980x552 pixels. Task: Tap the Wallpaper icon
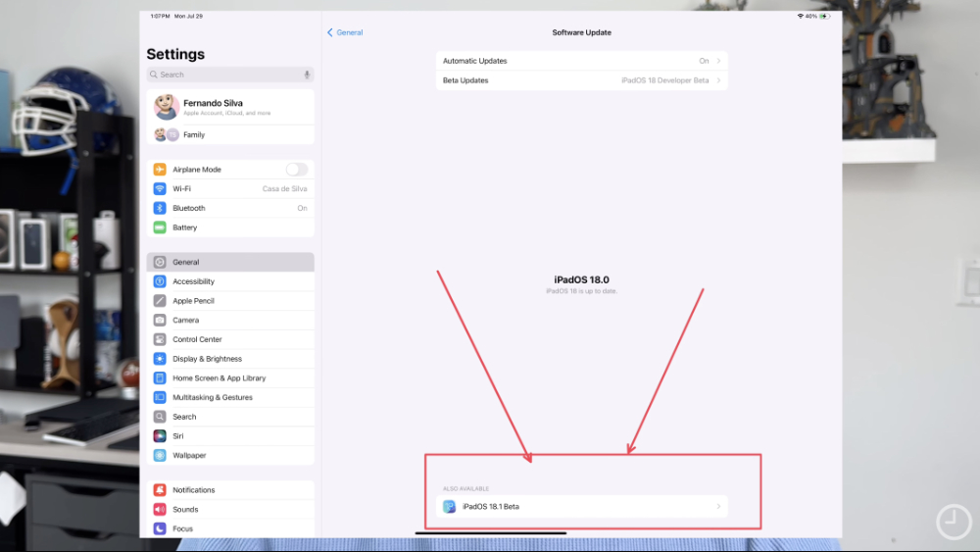tap(160, 456)
